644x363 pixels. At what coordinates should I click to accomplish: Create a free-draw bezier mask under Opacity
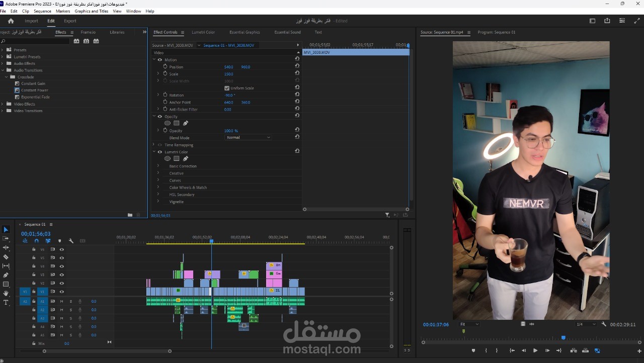(x=186, y=123)
